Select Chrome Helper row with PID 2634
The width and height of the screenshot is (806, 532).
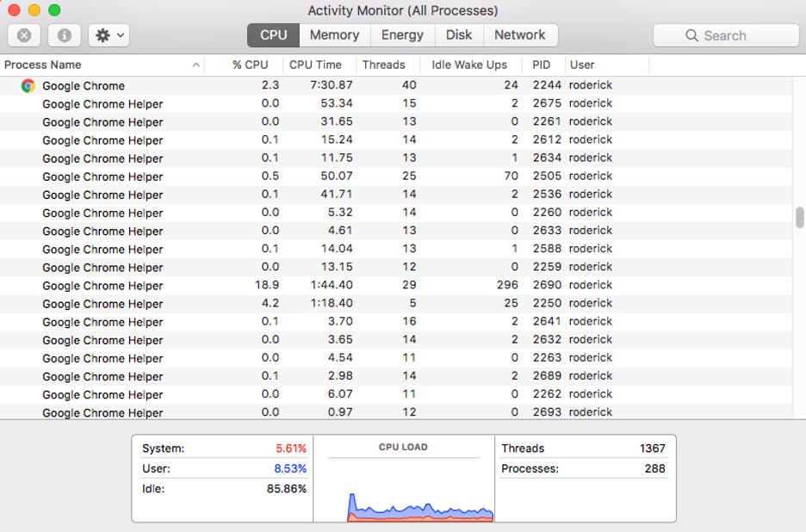pos(396,158)
